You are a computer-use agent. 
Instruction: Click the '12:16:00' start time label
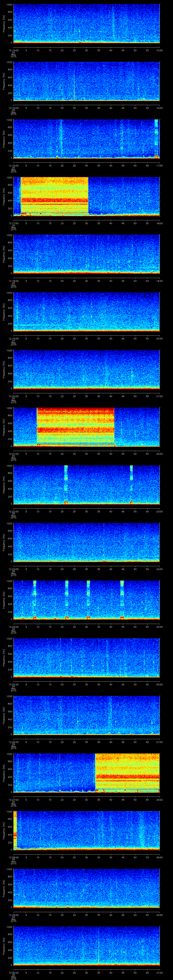13,166
